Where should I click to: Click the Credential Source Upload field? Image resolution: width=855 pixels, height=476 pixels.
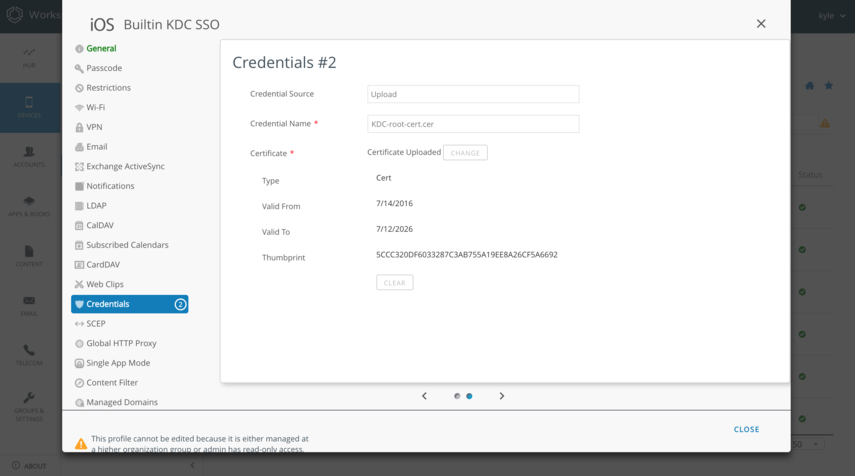click(x=473, y=94)
